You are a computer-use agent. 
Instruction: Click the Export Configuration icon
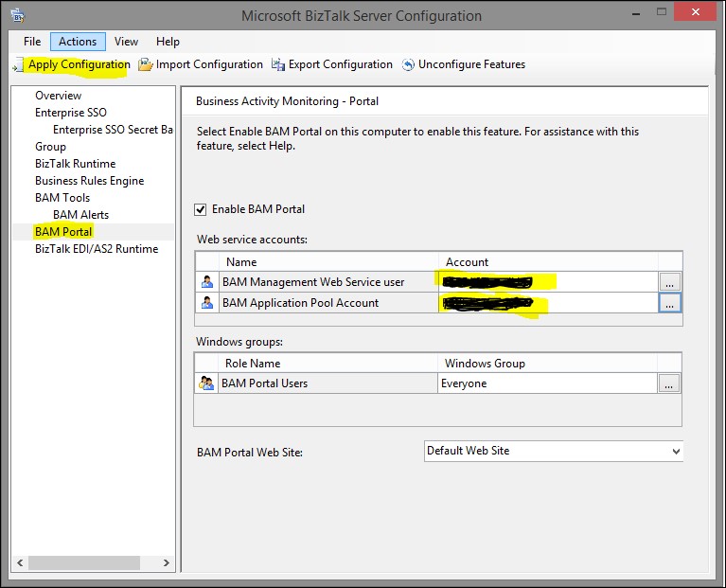point(278,64)
